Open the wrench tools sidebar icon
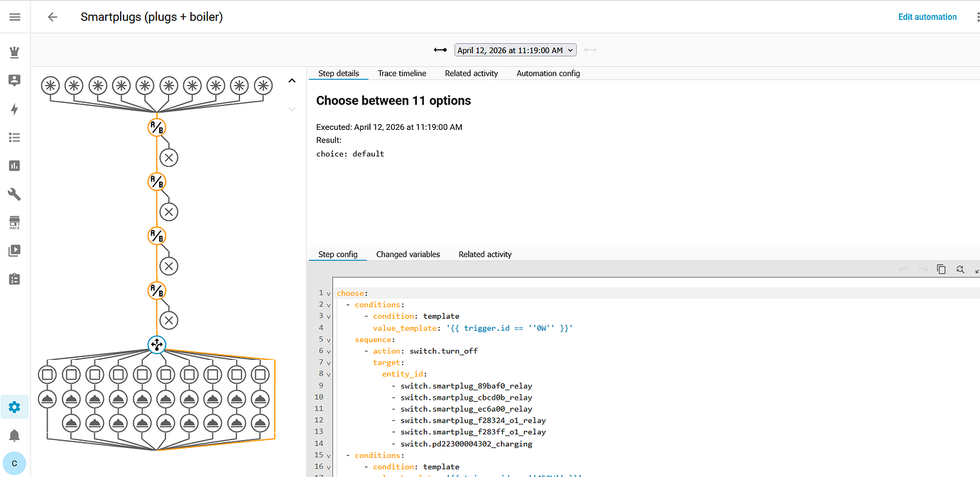Image resolution: width=980 pixels, height=477 pixels. coord(14,194)
